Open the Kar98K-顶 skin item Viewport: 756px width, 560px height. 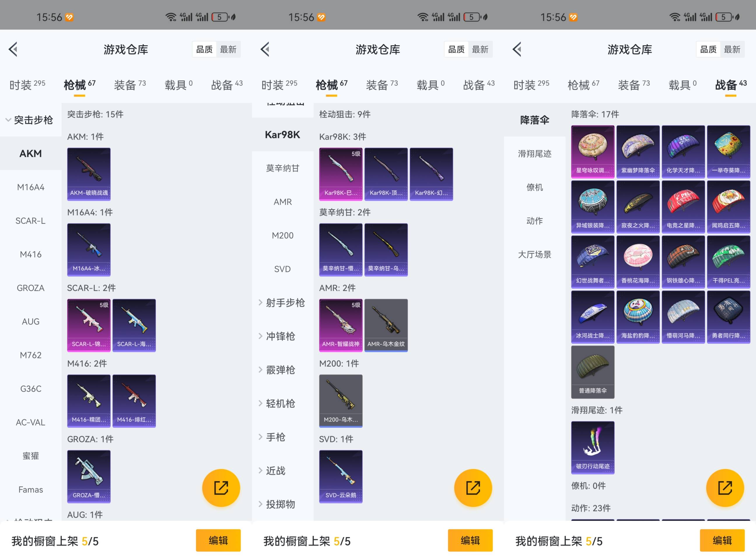click(386, 174)
